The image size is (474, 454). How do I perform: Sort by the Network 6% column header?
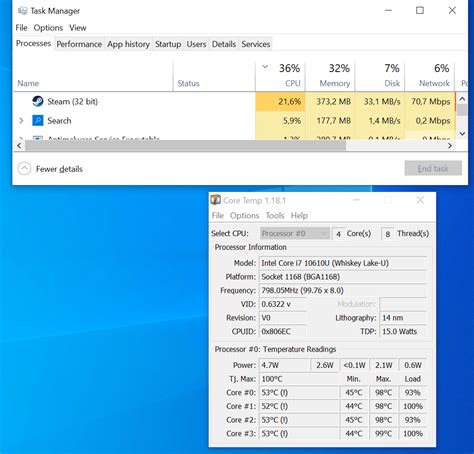tap(430, 76)
